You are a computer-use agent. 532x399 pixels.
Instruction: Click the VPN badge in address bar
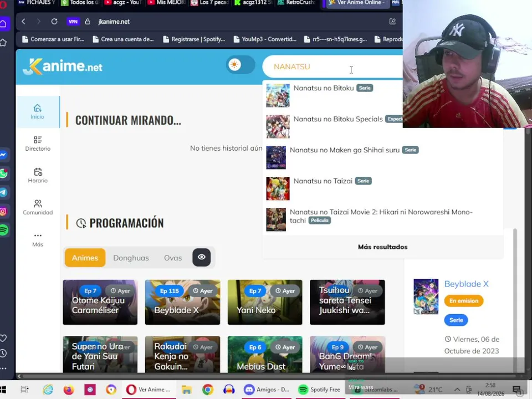coord(73,22)
